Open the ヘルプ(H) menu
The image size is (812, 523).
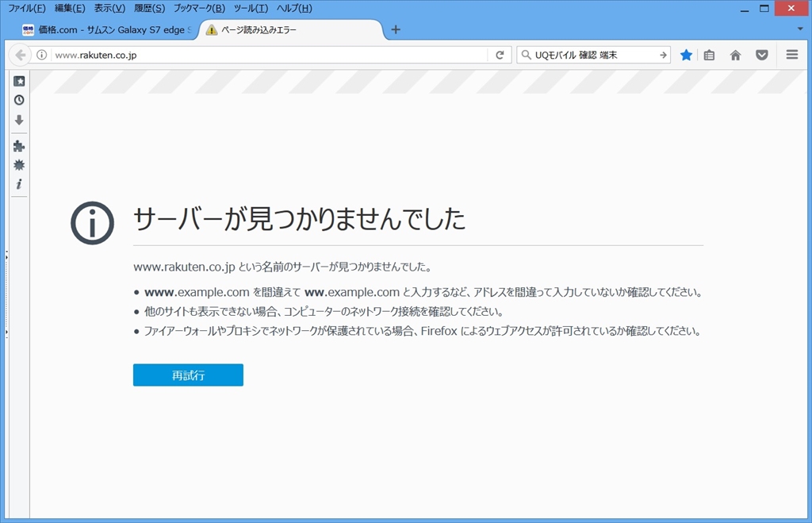[294, 8]
